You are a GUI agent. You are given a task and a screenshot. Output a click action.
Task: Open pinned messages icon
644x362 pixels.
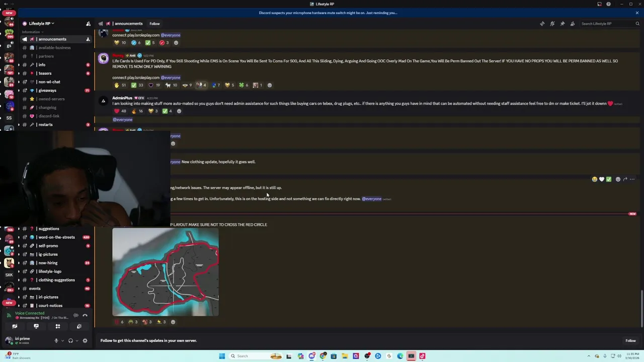(562, 24)
